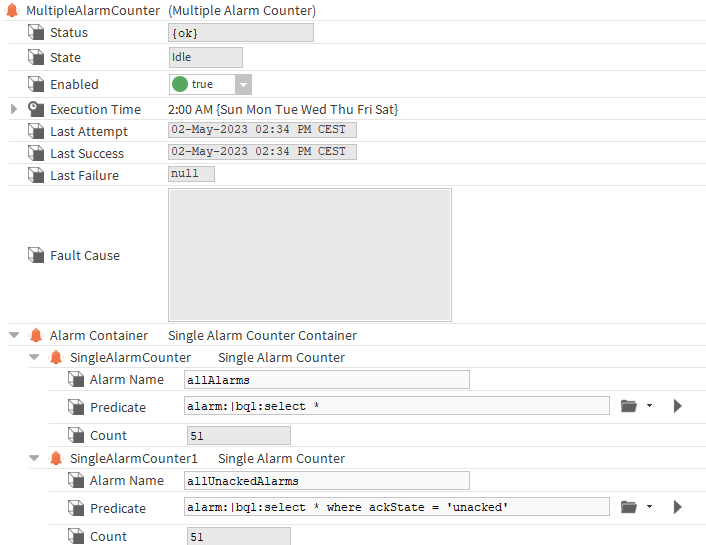
Task: Click the allAlarms Alarm Name field
Action: [x=327, y=380]
